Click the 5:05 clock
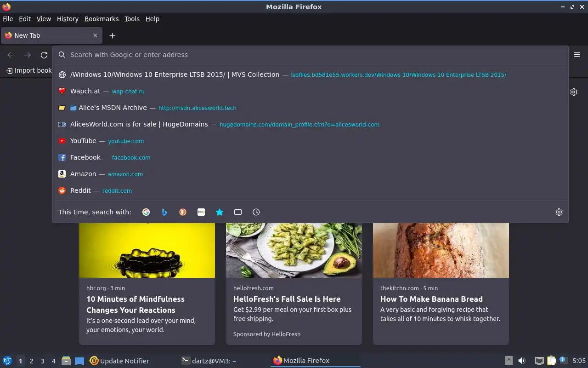This screenshot has height=368, width=588. tap(579, 361)
